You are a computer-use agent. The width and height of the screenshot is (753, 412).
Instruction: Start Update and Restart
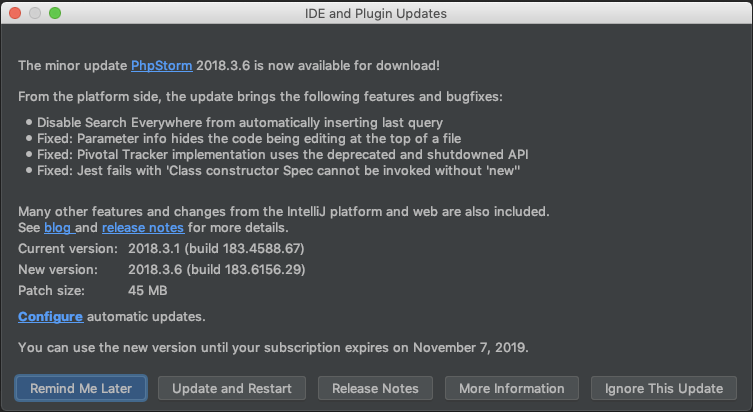232,388
